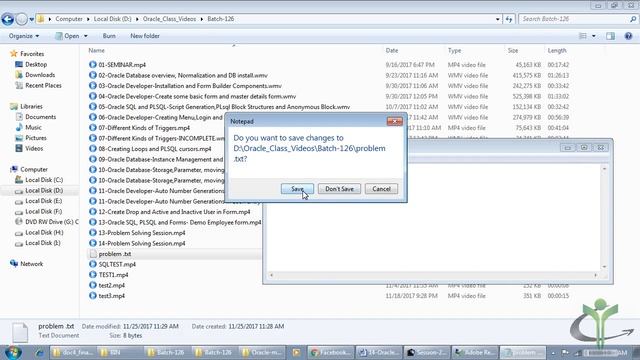Go back with Explorer back arrow
This screenshot has width=640, height=360.
pyautogui.click(x=7, y=19)
